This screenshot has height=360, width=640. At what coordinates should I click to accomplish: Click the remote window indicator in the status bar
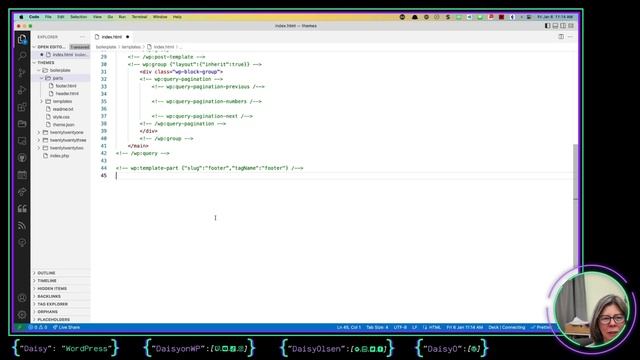(x=19, y=327)
